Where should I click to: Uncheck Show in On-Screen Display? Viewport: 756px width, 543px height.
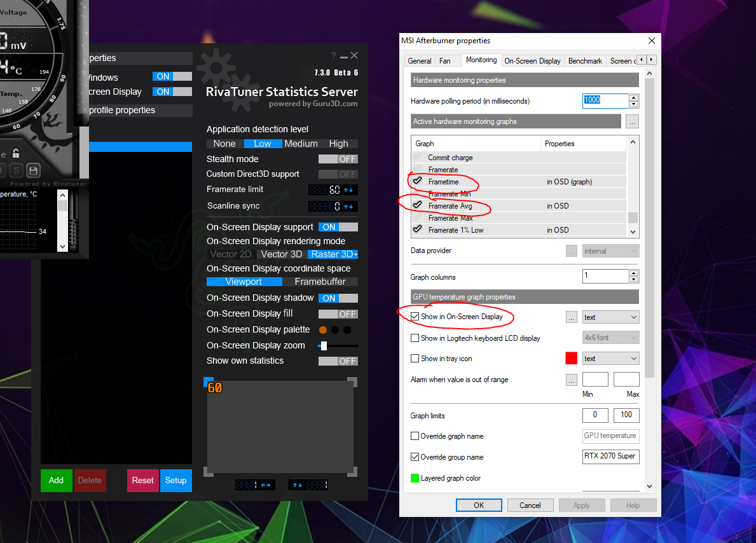point(415,317)
